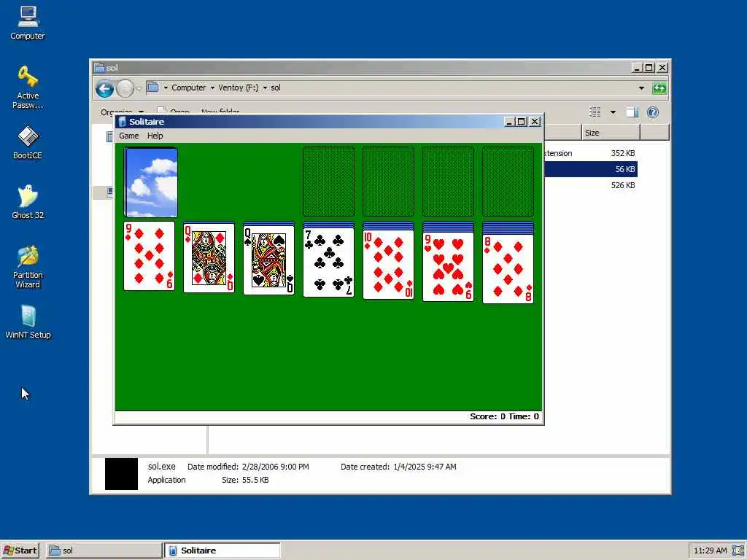The height and width of the screenshot is (560, 747).
Task: Click the system tray icon beside the clock
Action: [x=738, y=551]
